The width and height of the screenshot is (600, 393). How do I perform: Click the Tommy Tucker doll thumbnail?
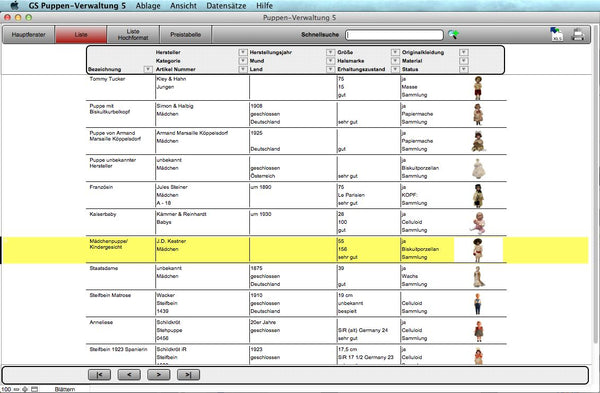pos(478,88)
